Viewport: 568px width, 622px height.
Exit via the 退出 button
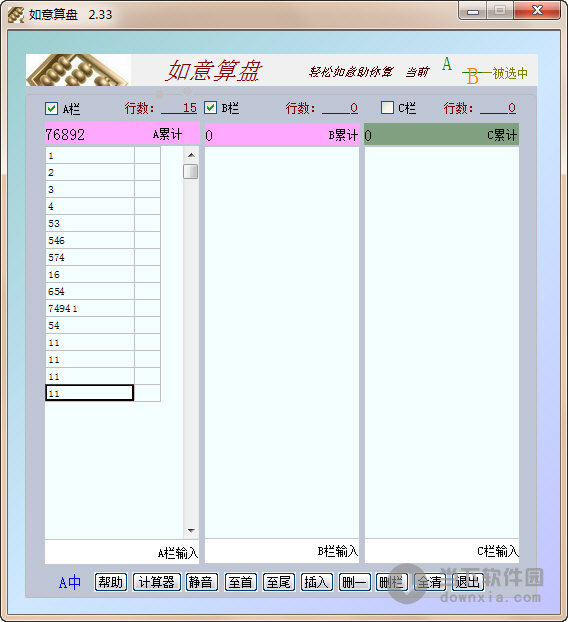468,582
